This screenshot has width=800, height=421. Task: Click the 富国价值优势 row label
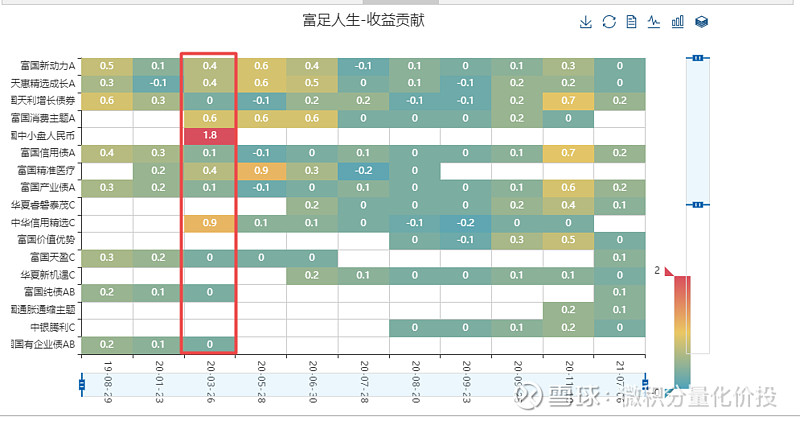click(x=46, y=240)
